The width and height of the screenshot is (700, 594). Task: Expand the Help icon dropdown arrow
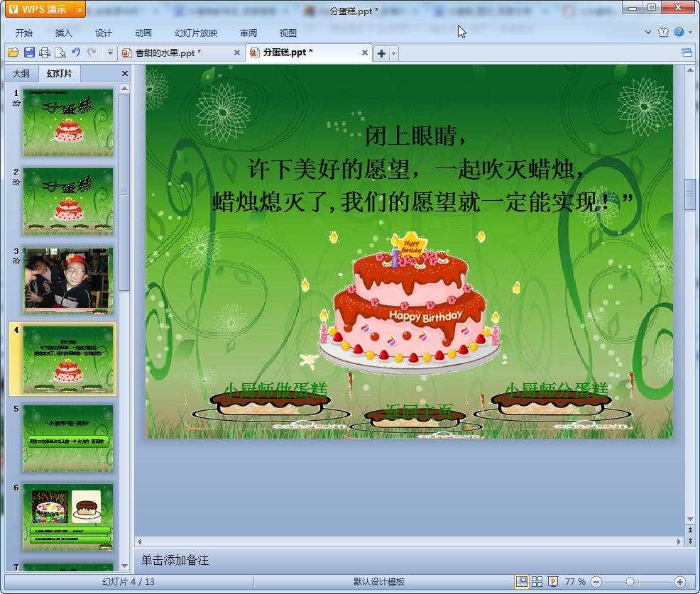click(x=690, y=32)
